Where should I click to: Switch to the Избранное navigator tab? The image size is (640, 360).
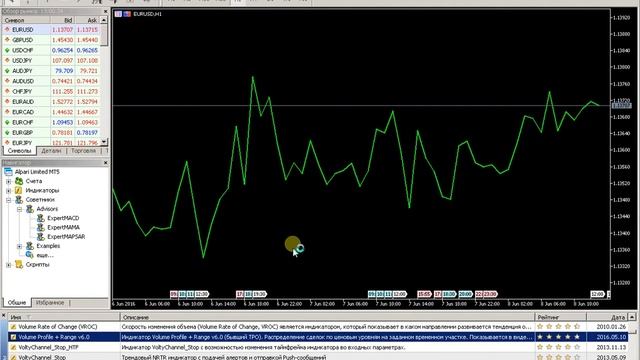(50, 302)
